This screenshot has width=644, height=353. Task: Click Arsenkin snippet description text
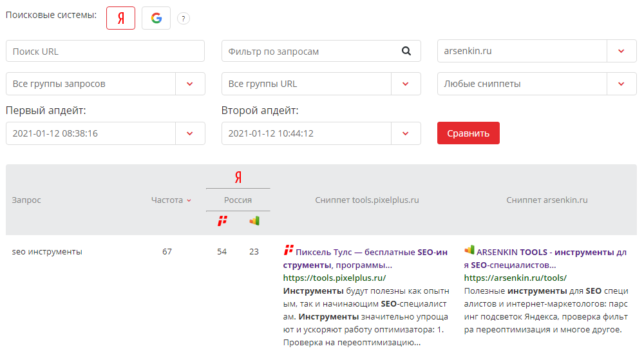pos(546,310)
